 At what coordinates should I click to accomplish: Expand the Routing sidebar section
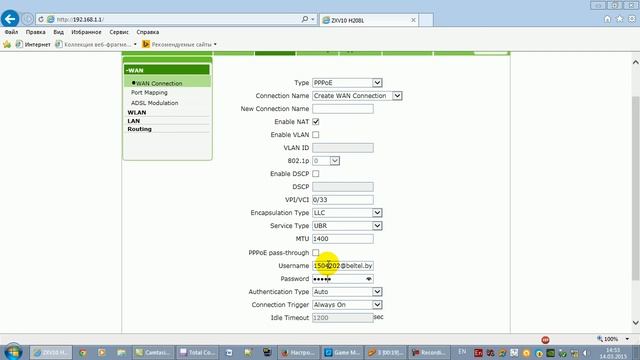coord(139,129)
